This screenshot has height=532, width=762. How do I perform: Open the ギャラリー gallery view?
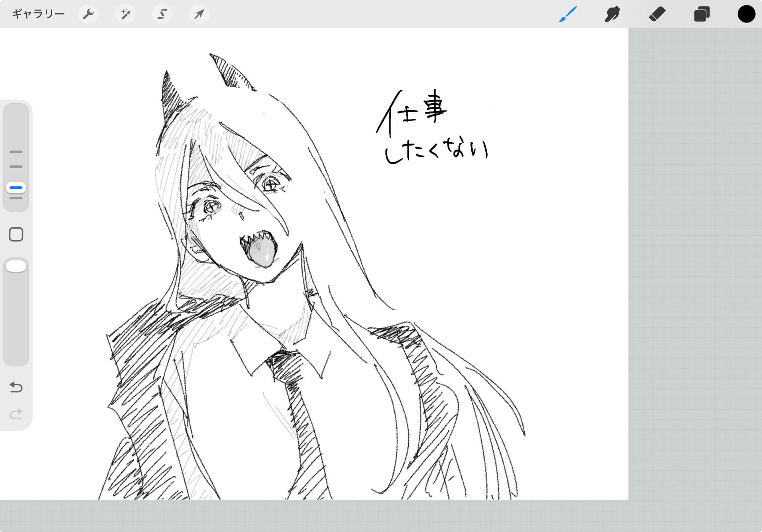[x=38, y=14]
